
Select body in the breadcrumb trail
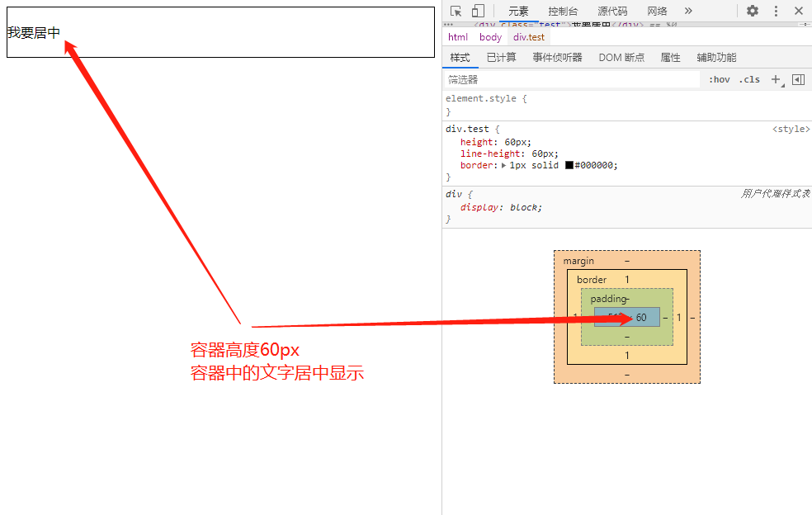(490, 36)
